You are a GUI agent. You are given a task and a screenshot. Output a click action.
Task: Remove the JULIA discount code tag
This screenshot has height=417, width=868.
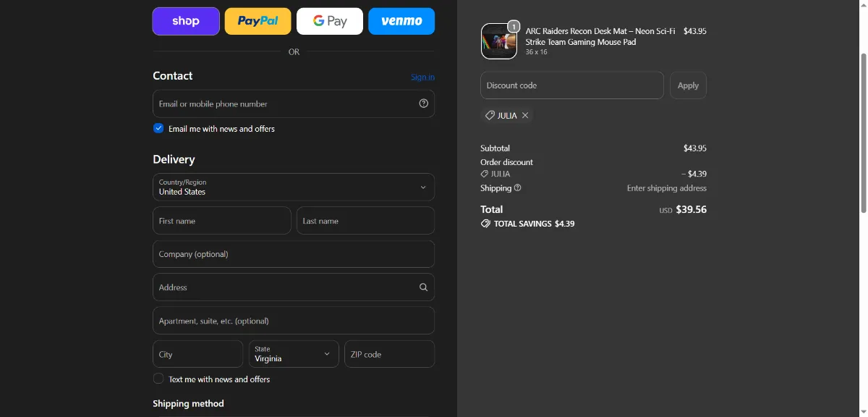tap(525, 116)
